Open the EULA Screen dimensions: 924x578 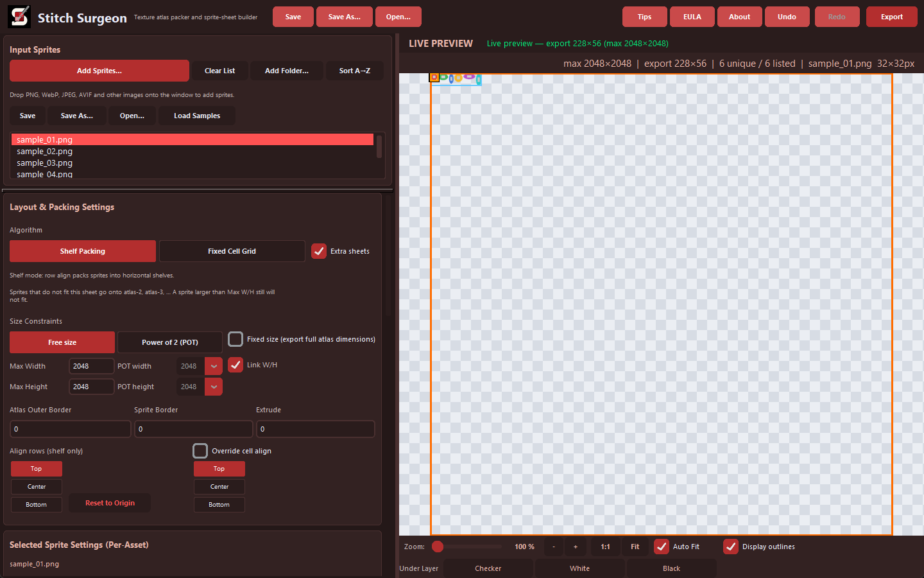coord(692,17)
